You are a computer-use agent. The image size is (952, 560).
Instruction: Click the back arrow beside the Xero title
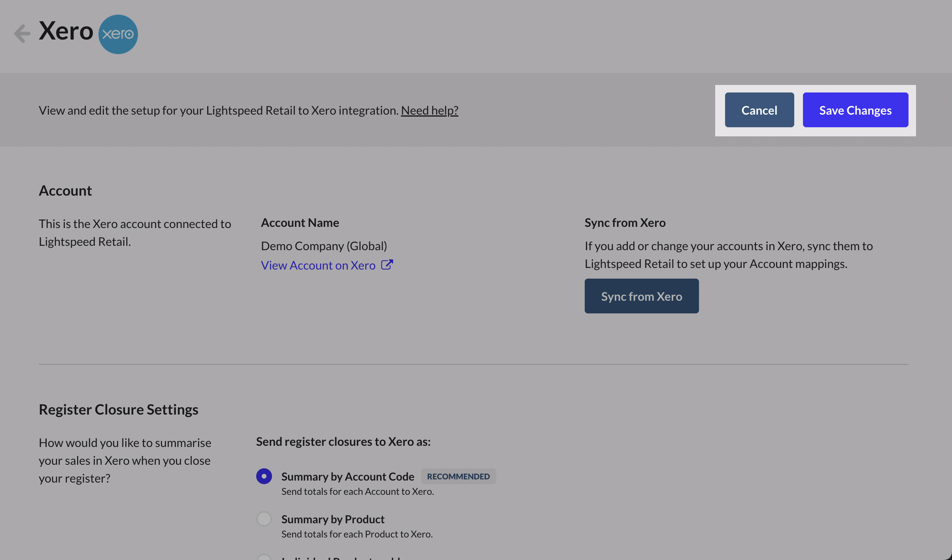pos(22,33)
